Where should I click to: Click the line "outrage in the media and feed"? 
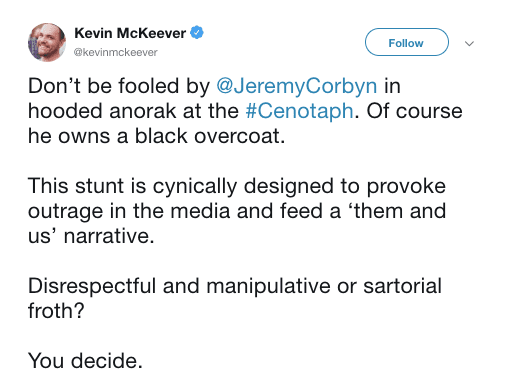pos(175,211)
